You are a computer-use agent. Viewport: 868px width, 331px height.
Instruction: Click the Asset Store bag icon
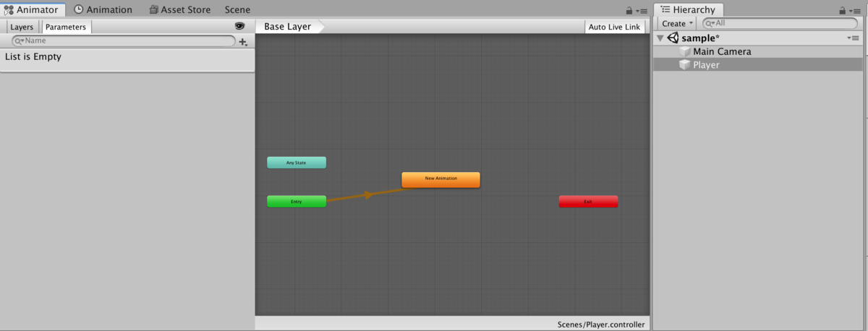click(154, 10)
